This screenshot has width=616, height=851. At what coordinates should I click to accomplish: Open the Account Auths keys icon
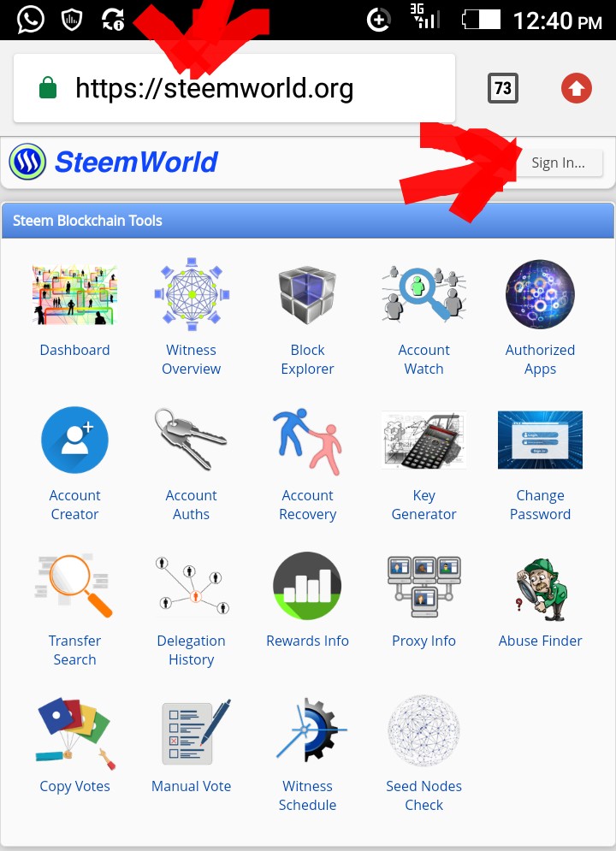pyautogui.click(x=191, y=439)
